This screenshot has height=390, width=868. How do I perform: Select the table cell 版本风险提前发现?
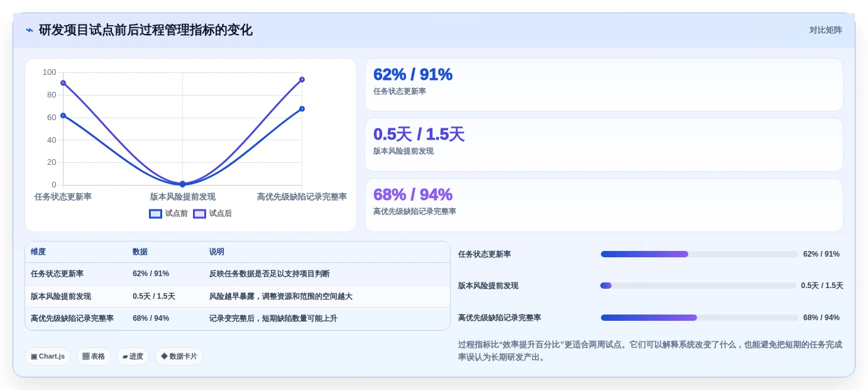(61, 296)
